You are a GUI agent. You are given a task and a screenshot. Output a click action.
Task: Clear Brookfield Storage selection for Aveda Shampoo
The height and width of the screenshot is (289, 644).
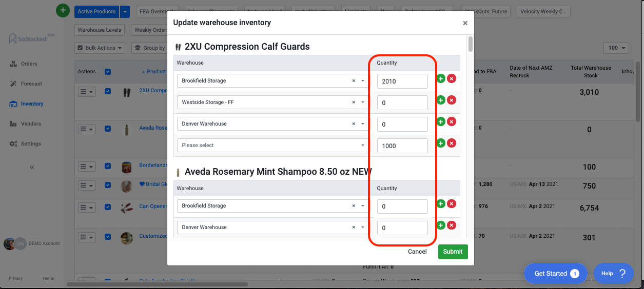tap(354, 206)
